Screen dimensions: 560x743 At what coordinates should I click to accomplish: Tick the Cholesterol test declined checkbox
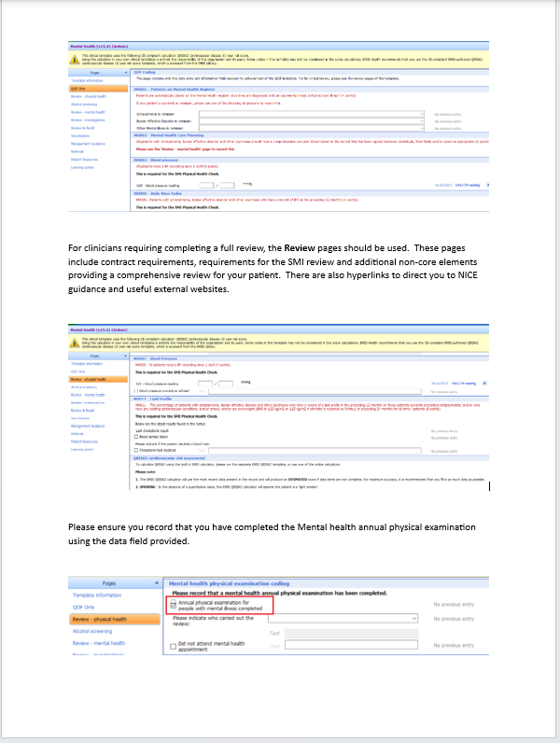(136, 450)
